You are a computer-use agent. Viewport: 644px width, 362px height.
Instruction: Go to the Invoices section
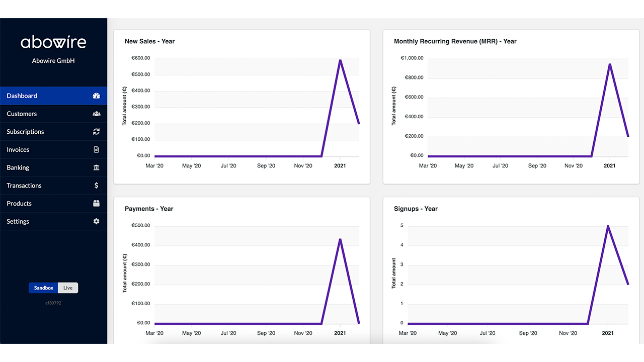18,150
